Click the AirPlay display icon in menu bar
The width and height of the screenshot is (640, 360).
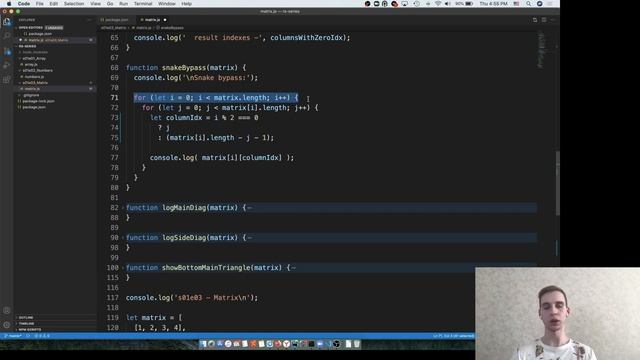click(x=404, y=4)
